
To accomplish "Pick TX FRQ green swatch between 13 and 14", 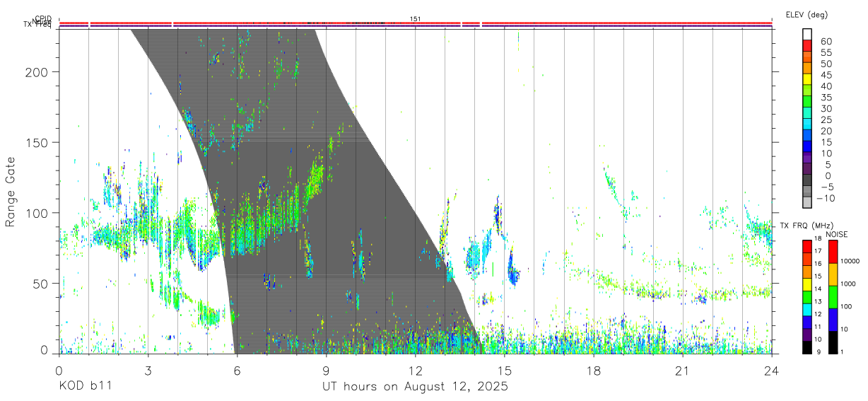I will tap(807, 296).
